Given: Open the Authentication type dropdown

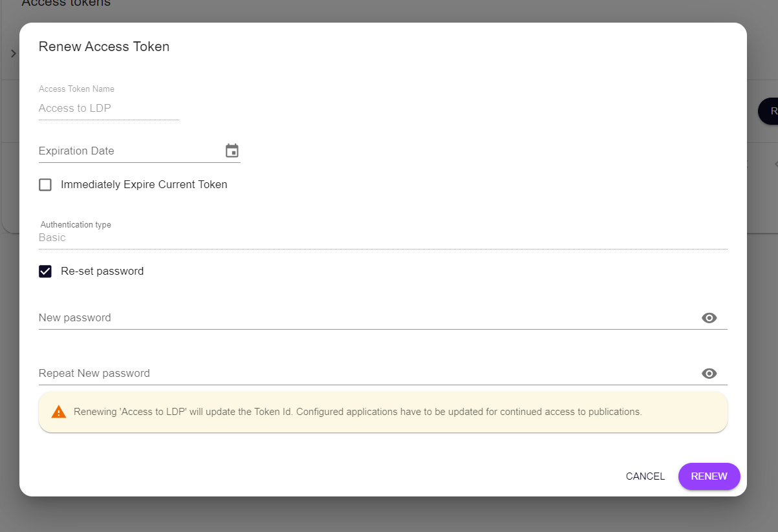Looking at the screenshot, I should (382, 238).
